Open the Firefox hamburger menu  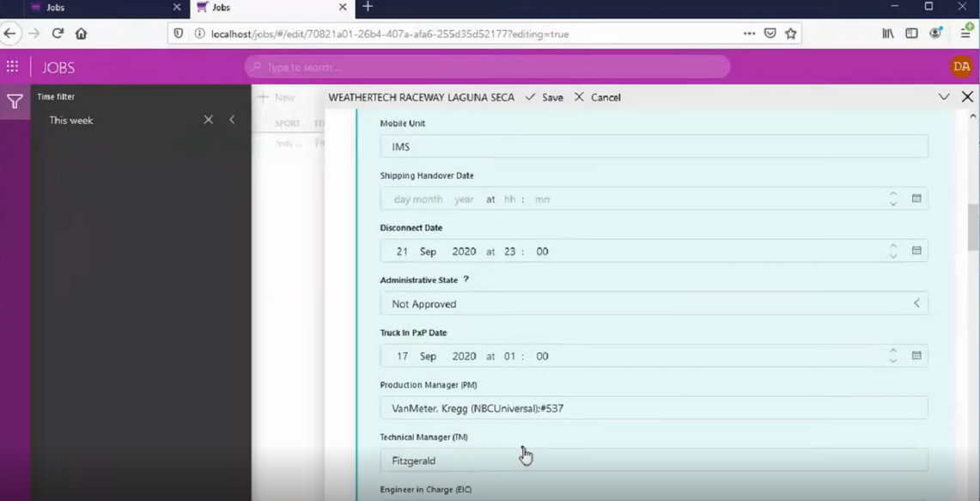[965, 34]
